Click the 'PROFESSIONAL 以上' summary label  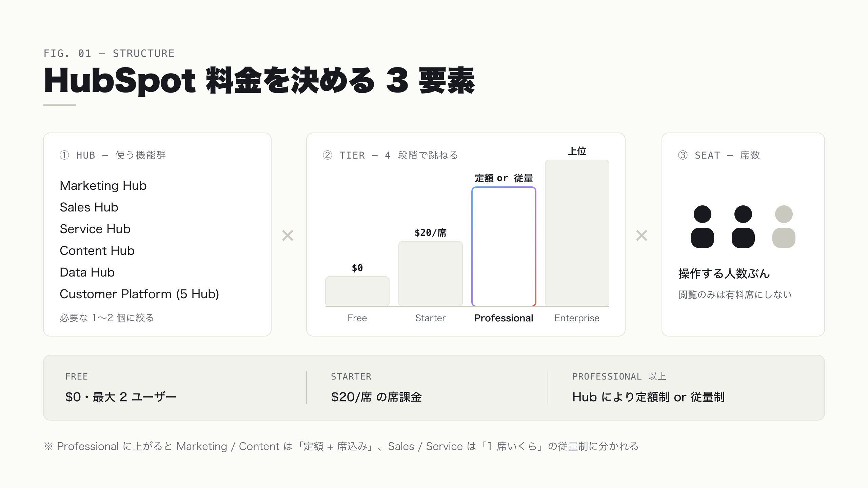click(x=619, y=377)
